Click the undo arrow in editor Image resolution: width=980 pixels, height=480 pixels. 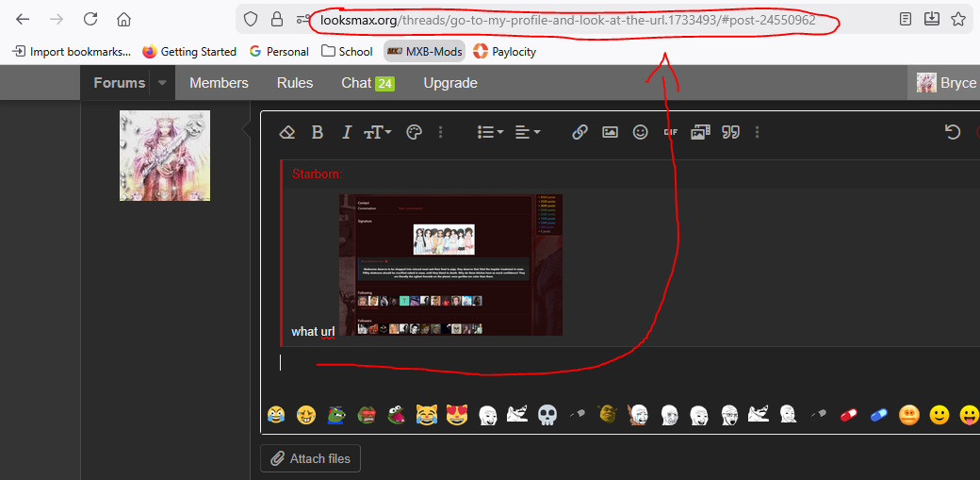(953, 133)
